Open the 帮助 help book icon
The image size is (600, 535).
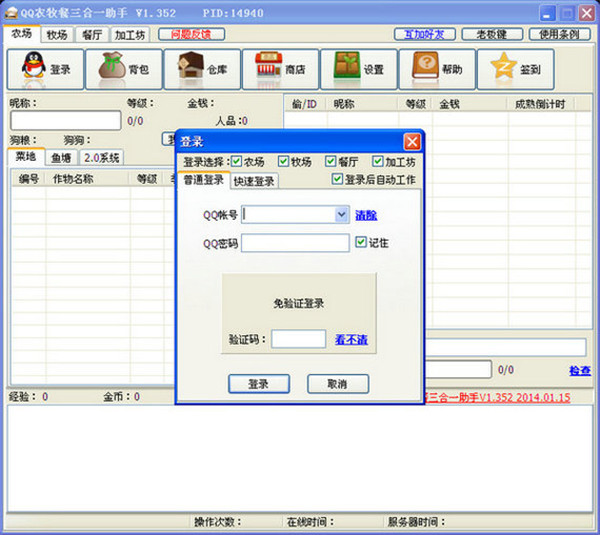point(438,70)
